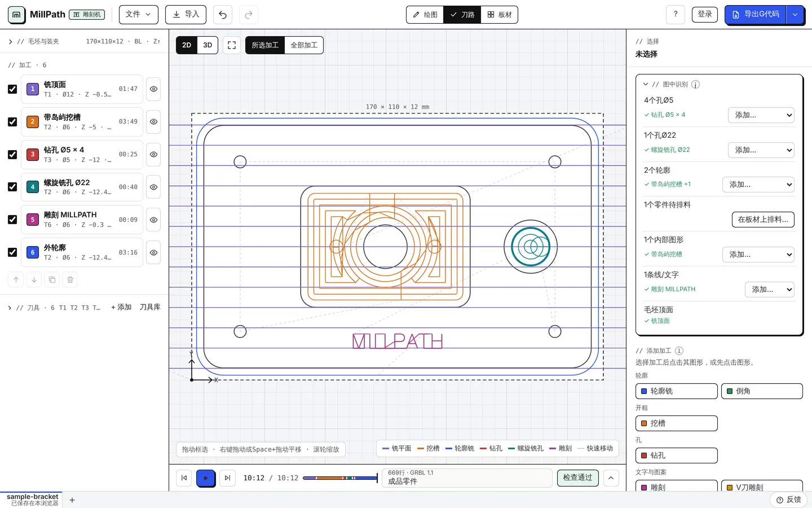The height and width of the screenshot is (508, 812).
Task: Hide the 螺旋铣孔 Ø22 toolpath with eye icon
Action: [x=153, y=187]
